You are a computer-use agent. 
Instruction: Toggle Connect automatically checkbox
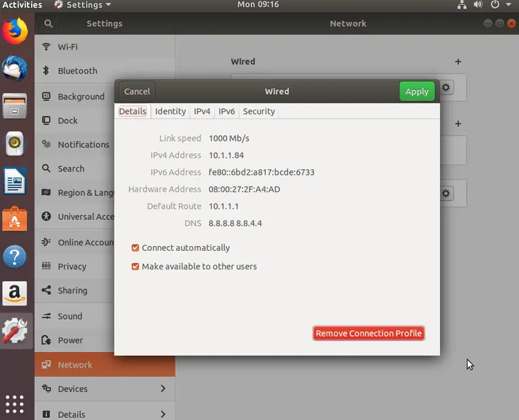(135, 248)
